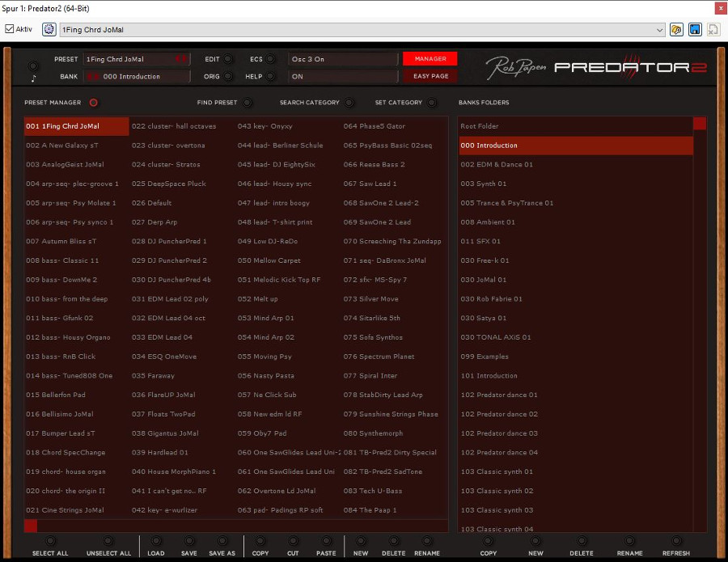Screen dimensions: 728x562
Task: Click RENAME in the preset button row
Action: (426, 541)
